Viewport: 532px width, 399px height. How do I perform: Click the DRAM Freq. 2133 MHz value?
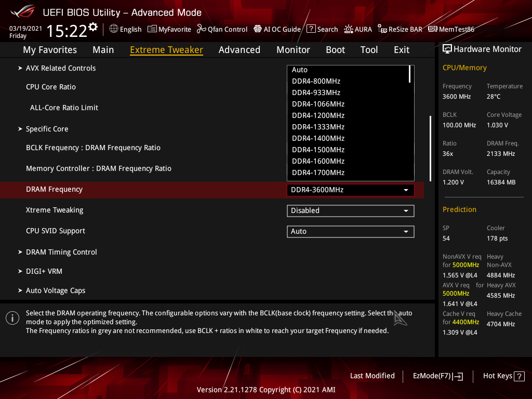pos(501,154)
